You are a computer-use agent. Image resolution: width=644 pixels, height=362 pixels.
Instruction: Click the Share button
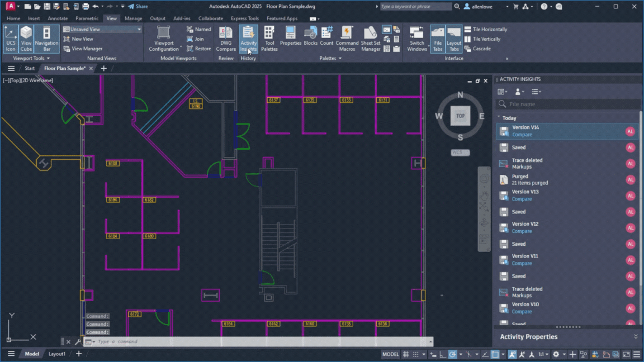point(138,7)
